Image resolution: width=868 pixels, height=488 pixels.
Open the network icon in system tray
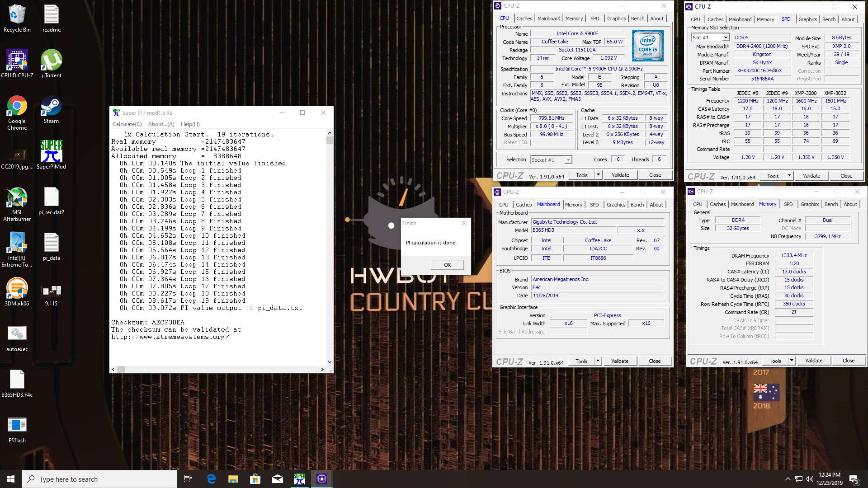(x=799, y=479)
